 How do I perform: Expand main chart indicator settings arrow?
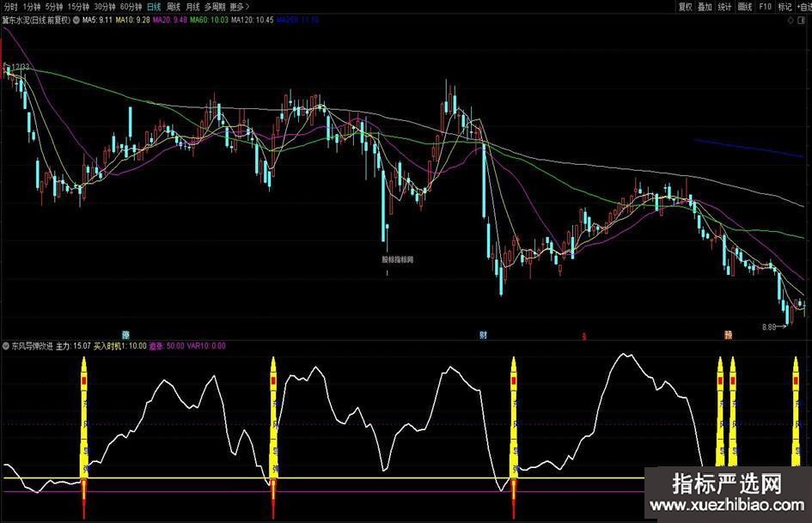(76, 21)
